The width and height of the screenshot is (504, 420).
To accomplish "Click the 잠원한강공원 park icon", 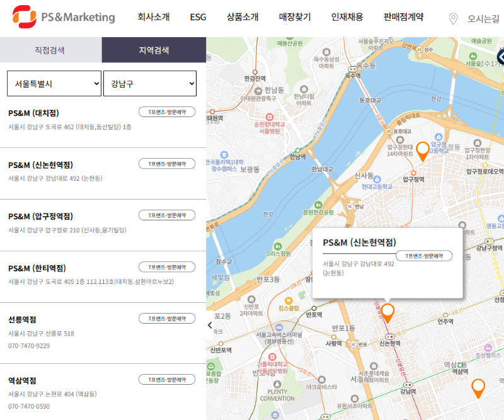I will [318, 205].
